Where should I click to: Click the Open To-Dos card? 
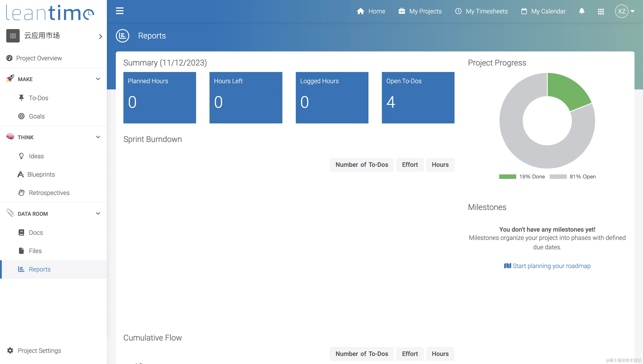click(418, 97)
